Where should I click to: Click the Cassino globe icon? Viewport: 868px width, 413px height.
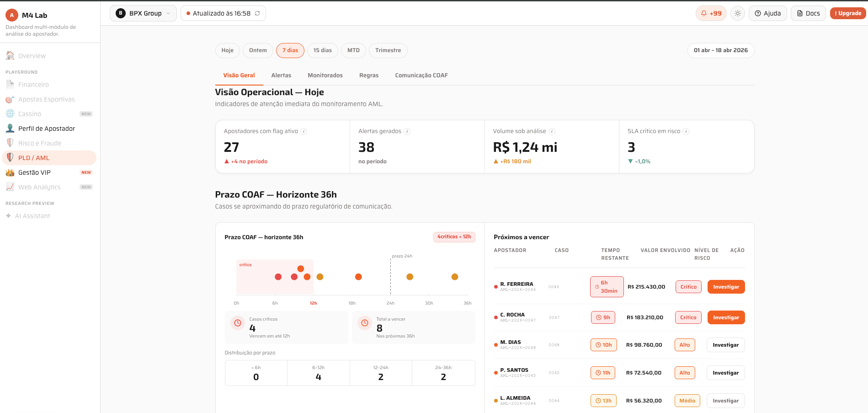pos(10,113)
